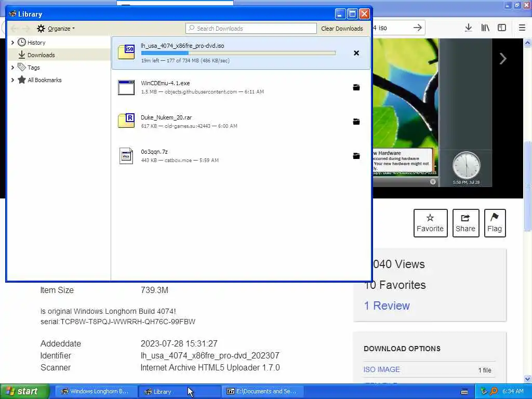The width and height of the screenshot is (532, 399).
Task: Click the keyboard icon in the taskbar
Action: [x=464, y=392]
